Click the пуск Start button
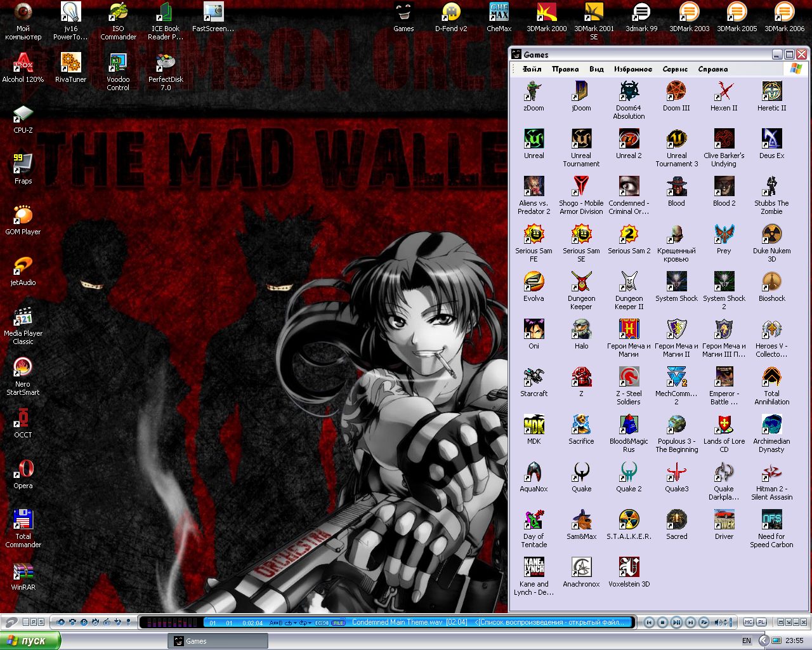This screenshot has height=650, width=812. (x=30, y=640)
